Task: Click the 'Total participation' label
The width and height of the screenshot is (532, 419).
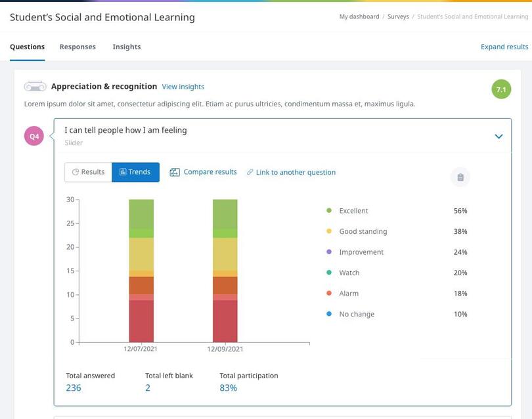Action: coord(249,376)
